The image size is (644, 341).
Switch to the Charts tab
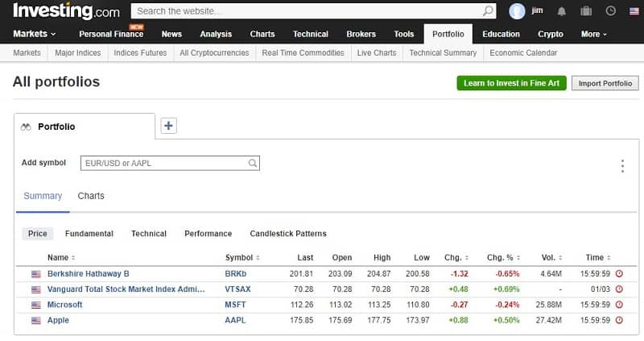point(91,196)
